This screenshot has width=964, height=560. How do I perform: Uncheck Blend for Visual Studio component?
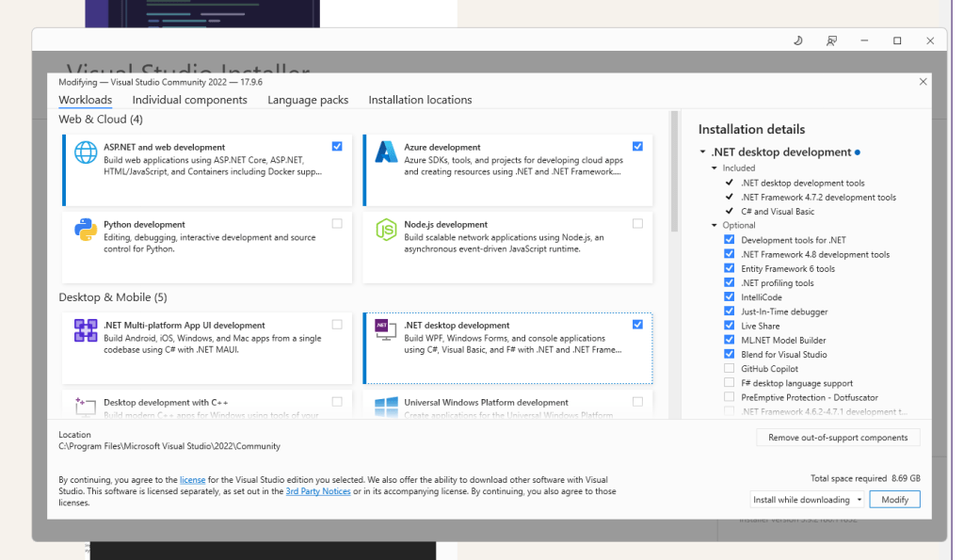point(730,354)
